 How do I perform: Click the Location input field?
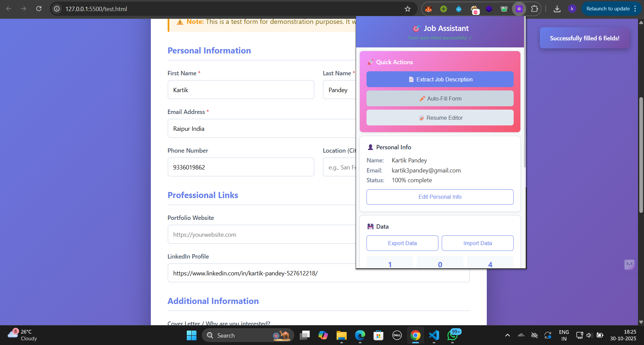(x=339, y=167)
